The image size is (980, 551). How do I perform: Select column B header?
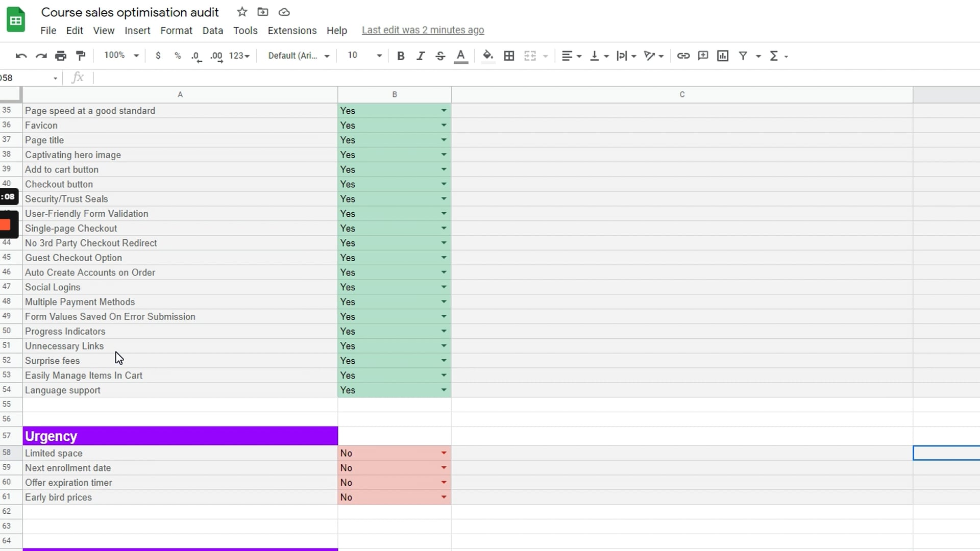pos(395,94)
